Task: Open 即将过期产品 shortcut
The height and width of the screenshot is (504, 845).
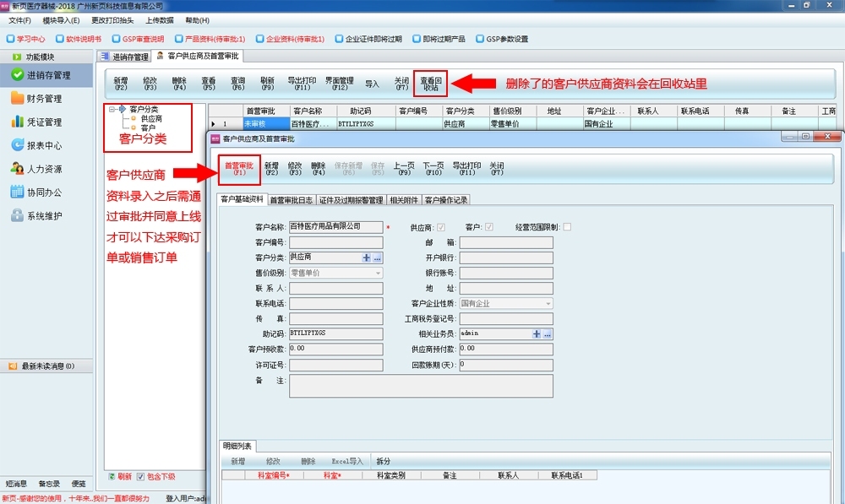Action: (x=439, y=39)
